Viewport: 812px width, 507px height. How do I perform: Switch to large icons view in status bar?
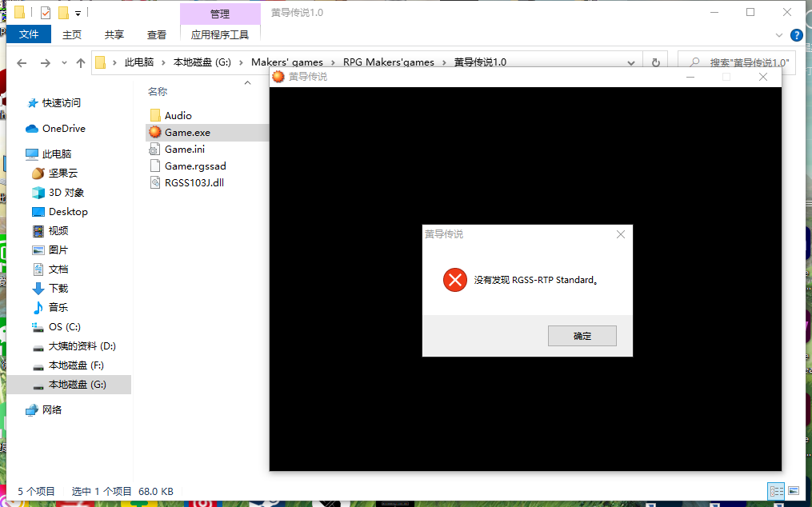794,491
